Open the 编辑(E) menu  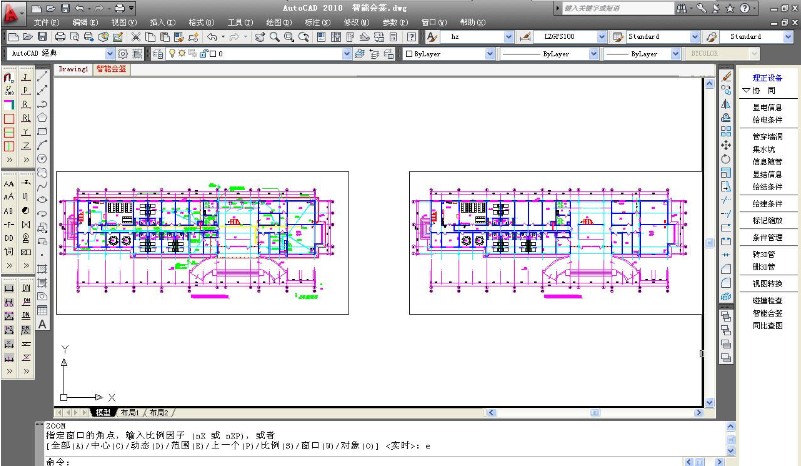85,22
